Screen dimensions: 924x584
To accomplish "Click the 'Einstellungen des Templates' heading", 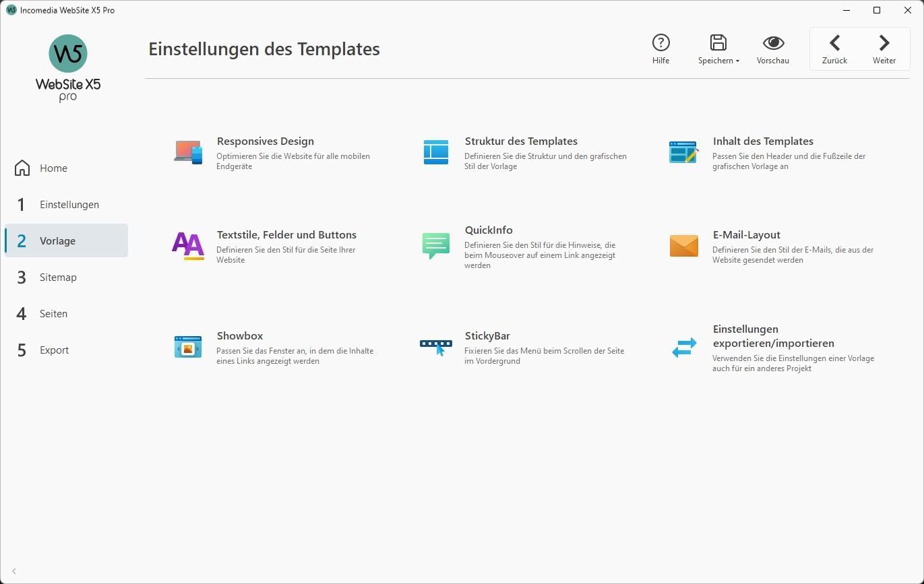I will pyautogui.click(x=264, y=49).
